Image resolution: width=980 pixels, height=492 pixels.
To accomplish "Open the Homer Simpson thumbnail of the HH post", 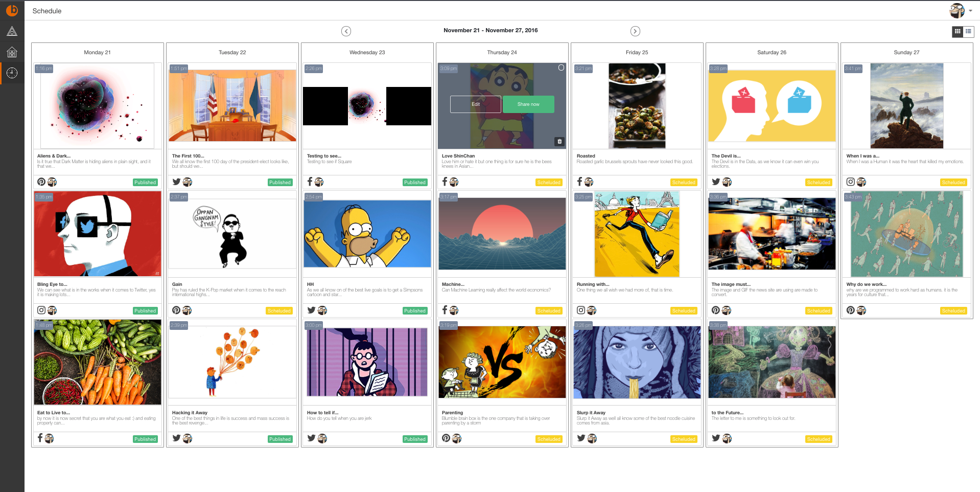I will (x=367, y=234).
